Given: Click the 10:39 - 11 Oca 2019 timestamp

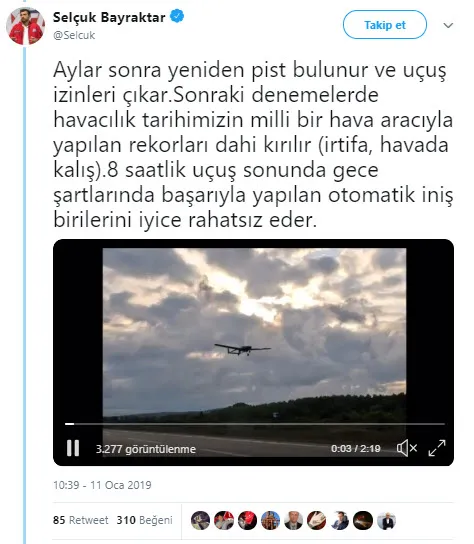Looking at the screenshot, I should [x=102, y=485].
